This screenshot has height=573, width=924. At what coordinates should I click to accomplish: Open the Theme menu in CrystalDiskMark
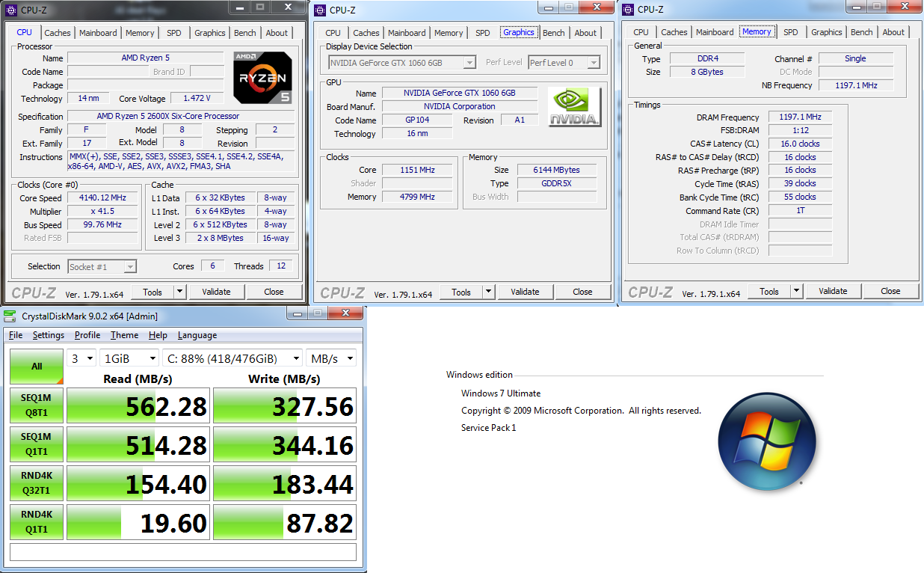click(x=124, y=335)
